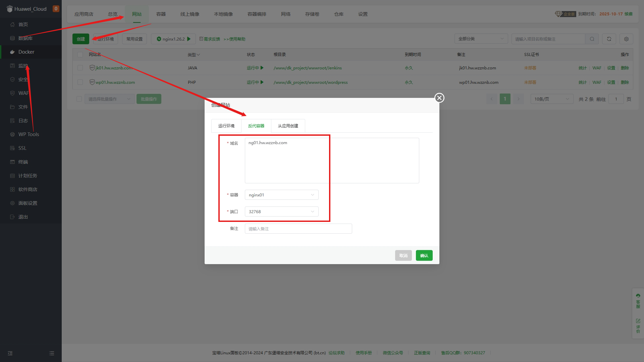Click the 确认 confirm button
644x362 pixels.
click(424, 255)
